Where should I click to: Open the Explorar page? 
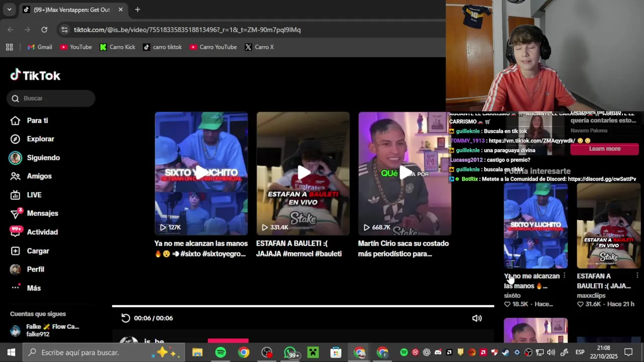[x=32, y=139]
